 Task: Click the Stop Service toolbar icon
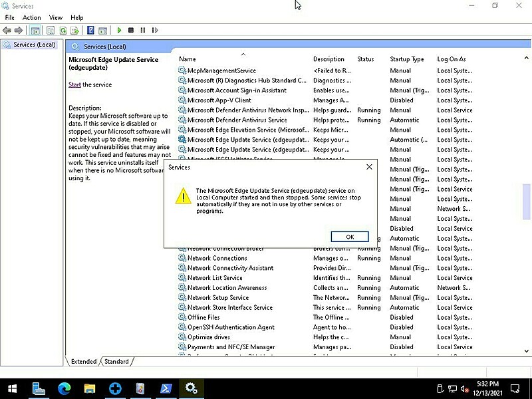[x=132, y=30]
